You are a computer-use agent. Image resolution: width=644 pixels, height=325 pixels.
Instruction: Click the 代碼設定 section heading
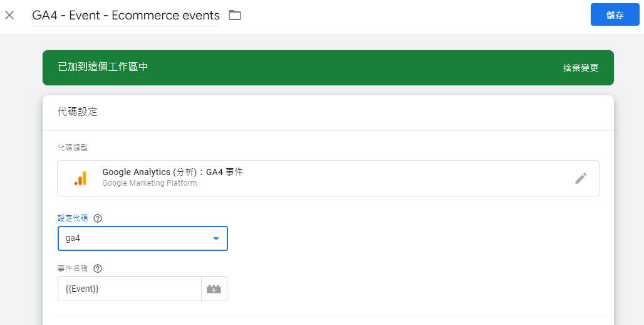click(x=78, y=112)
